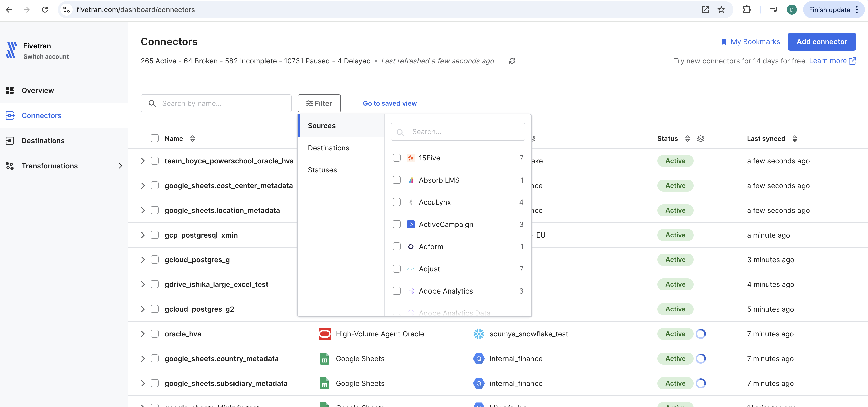Click Google Sheets icon in country_metadata row
The height and width of the screenshot is (407, 868).
(x=324, y=359)
